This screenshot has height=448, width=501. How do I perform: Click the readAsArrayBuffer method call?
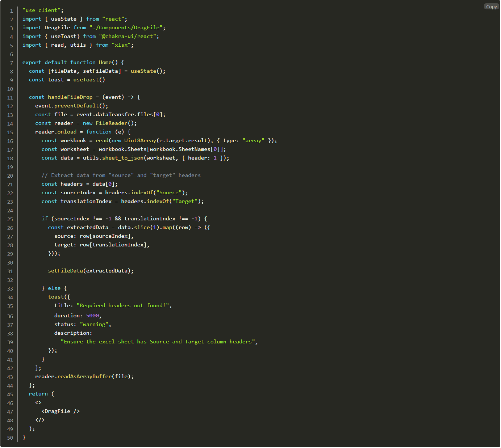click(x=84, y=376)
